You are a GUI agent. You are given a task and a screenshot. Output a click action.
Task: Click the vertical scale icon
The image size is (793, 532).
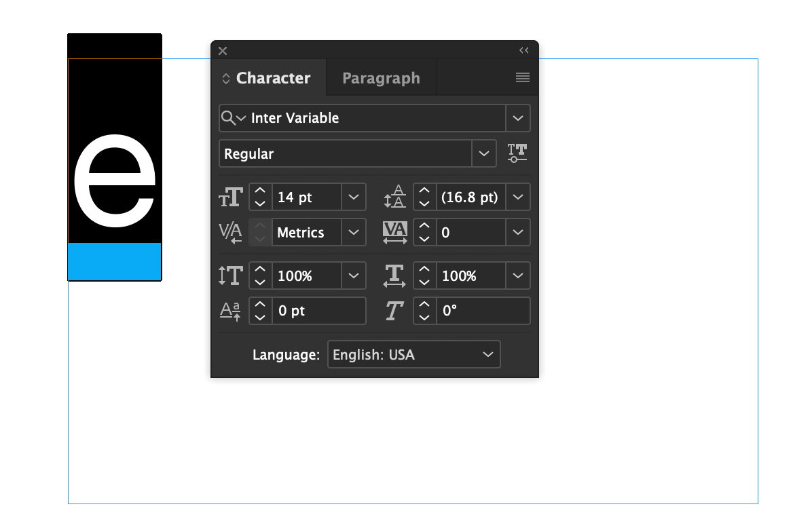tap(231, 275)
